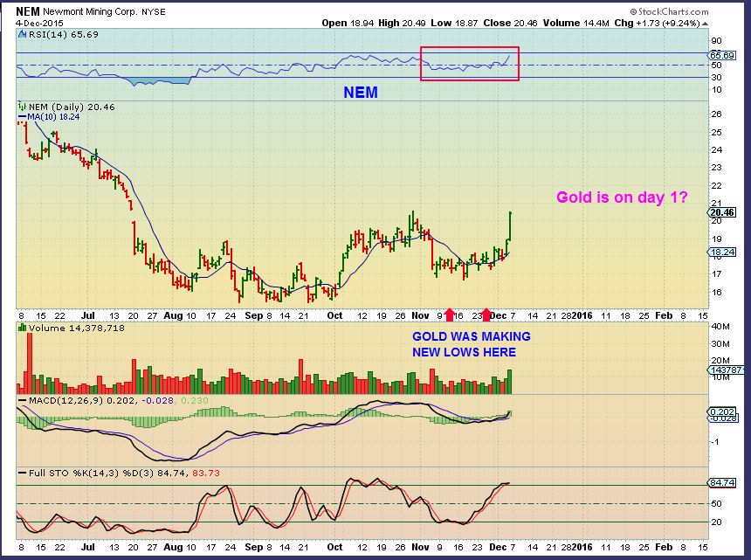Click the Jul label under the price chart
The height and width of the screenshot is (560, 751).
coord(87,315)
